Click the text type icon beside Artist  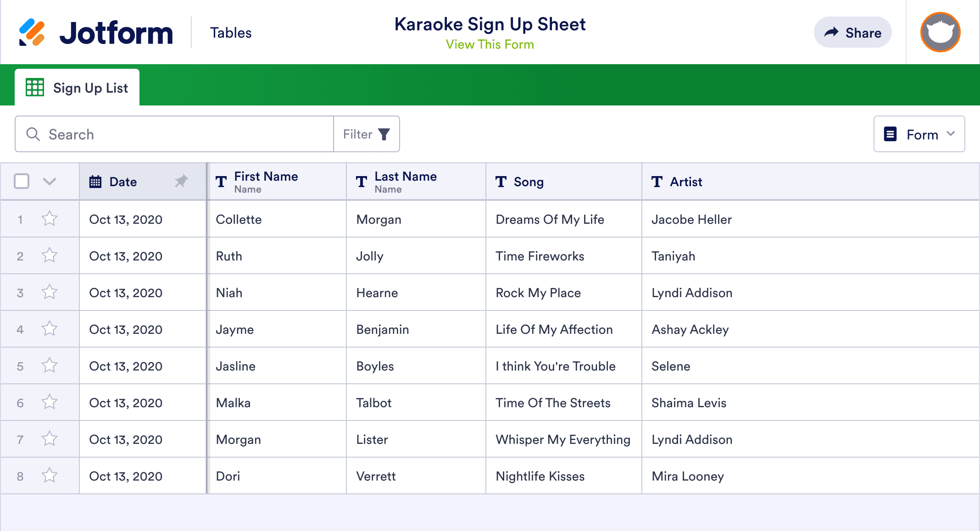[657, 182]
